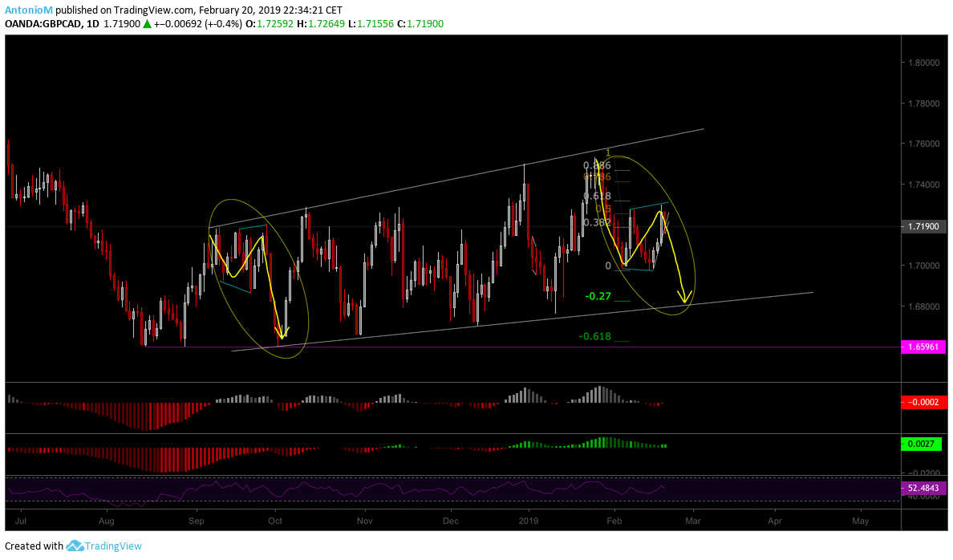Click the green up-arrow next to 1.71900
Viewport: 953px width, 560px height.
(x=146, y=24)
